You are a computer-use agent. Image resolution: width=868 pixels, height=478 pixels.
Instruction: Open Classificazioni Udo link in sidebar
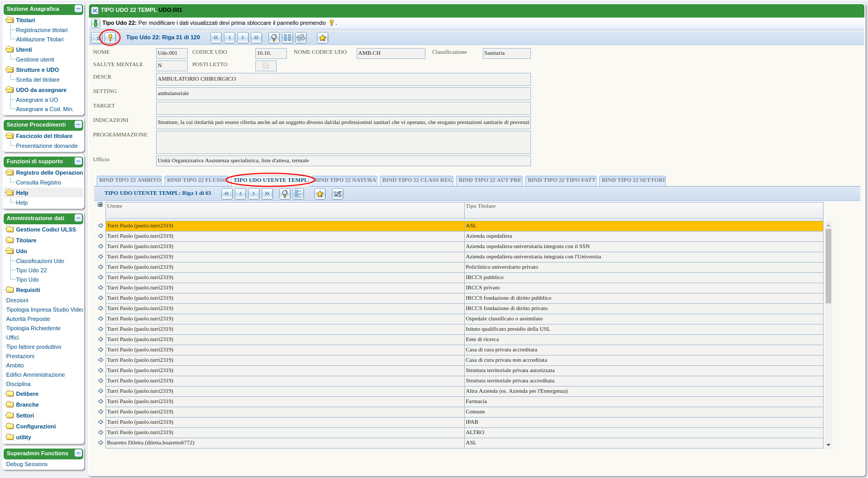click(x=40, y=261)
